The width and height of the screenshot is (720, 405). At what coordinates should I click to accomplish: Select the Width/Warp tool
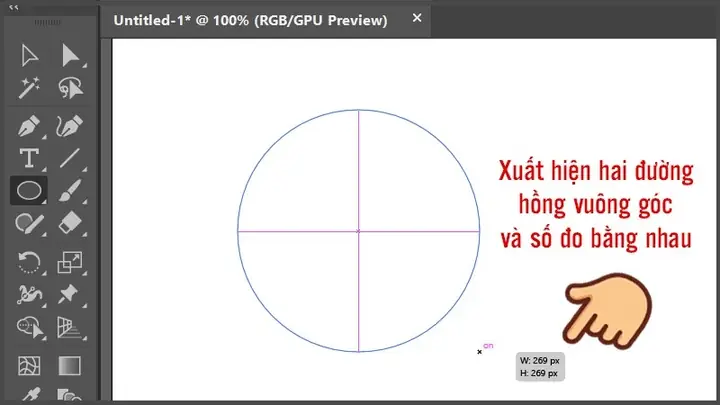(29, 295)
